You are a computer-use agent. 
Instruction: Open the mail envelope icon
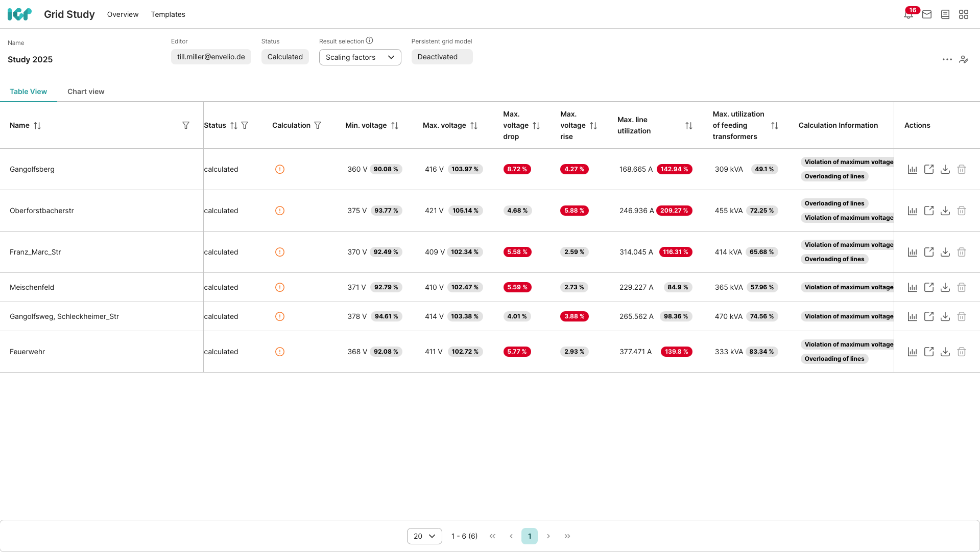[x=927, y=14]
